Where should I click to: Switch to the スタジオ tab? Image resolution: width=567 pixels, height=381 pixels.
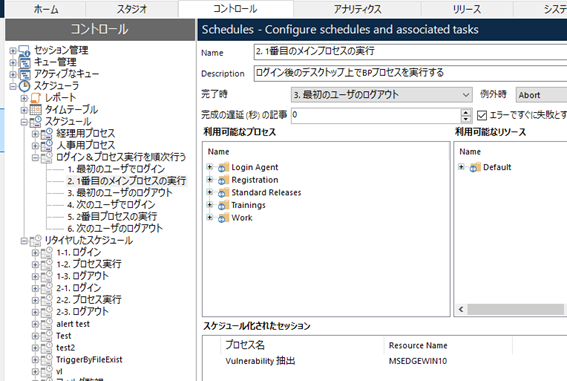[132, 9]
